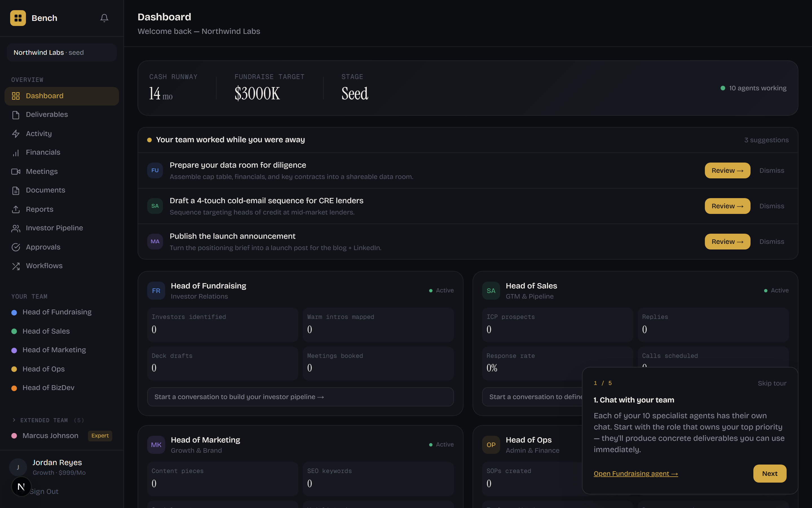The width and height of the screenshot is (812, 508).
Task: Click the Meetings camera icon
Action: (16, 172)
